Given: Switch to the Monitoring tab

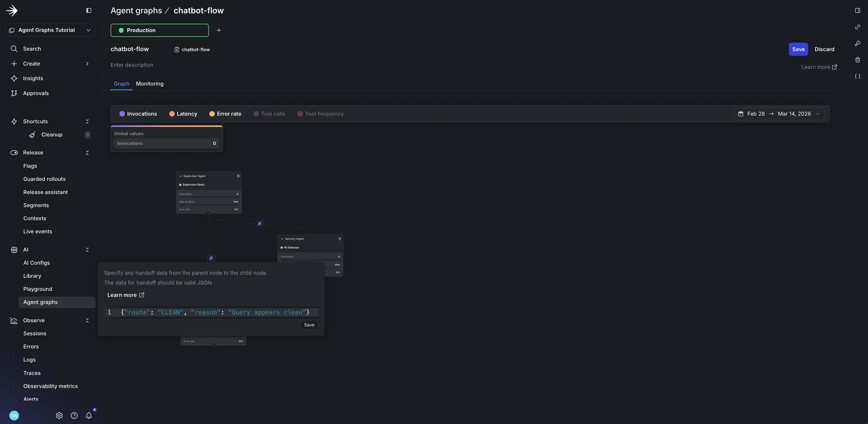Looking at the screenshot, I should (x=150, y=84).
